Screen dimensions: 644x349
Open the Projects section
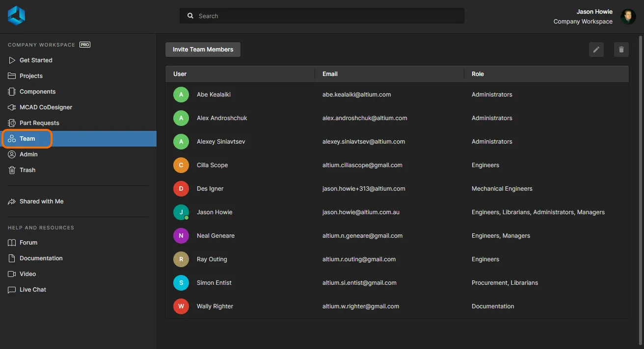pos(31,76)
